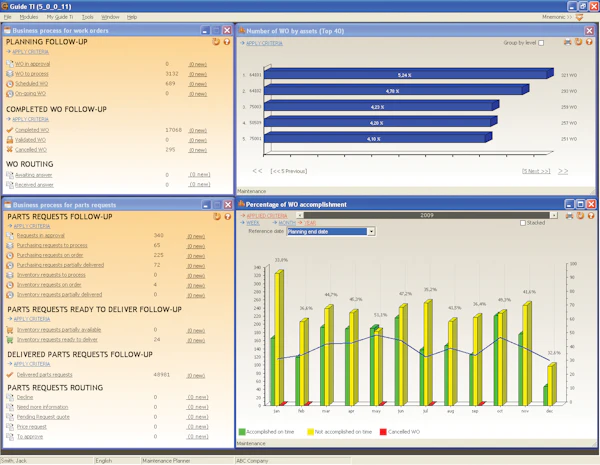The image size is (600, 465).
Task: Click print icon in WO by assets chart
Action: pyautogui.click(x=567, y=42)
